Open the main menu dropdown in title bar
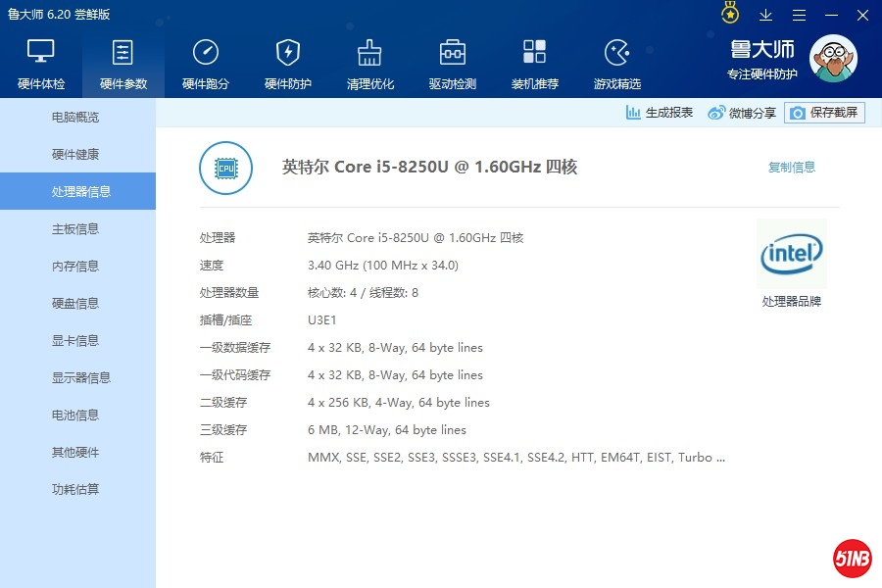 [x=800, y=15]
